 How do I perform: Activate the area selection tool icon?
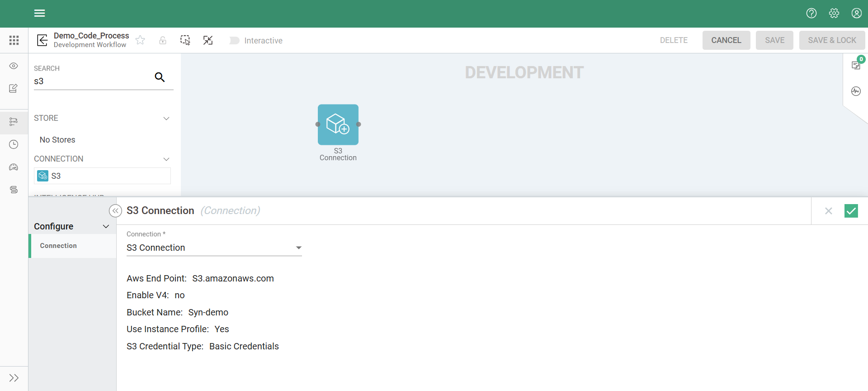point(185,40)
